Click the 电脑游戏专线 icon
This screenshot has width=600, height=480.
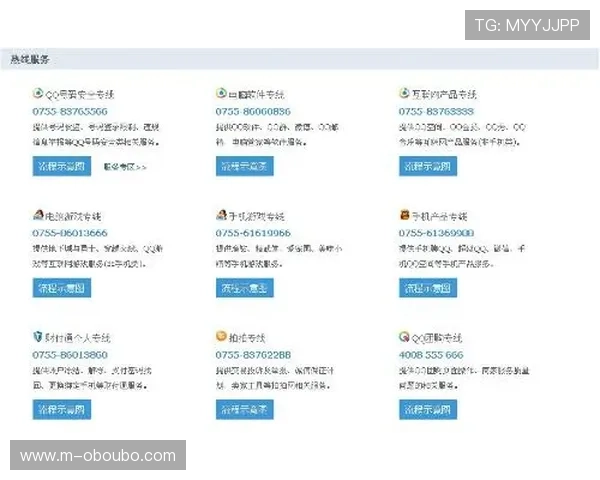click(x=38, y=215)
